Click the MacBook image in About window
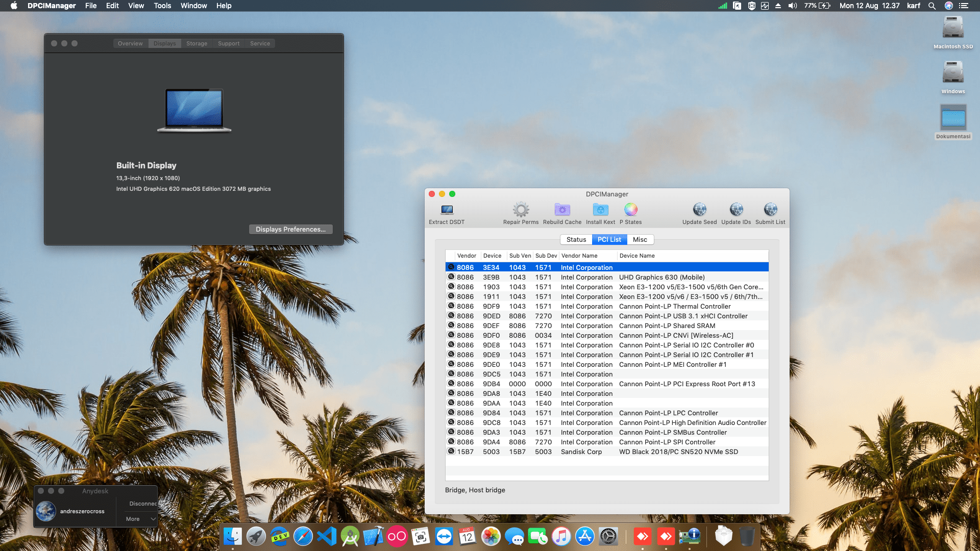 click(194, 110)
